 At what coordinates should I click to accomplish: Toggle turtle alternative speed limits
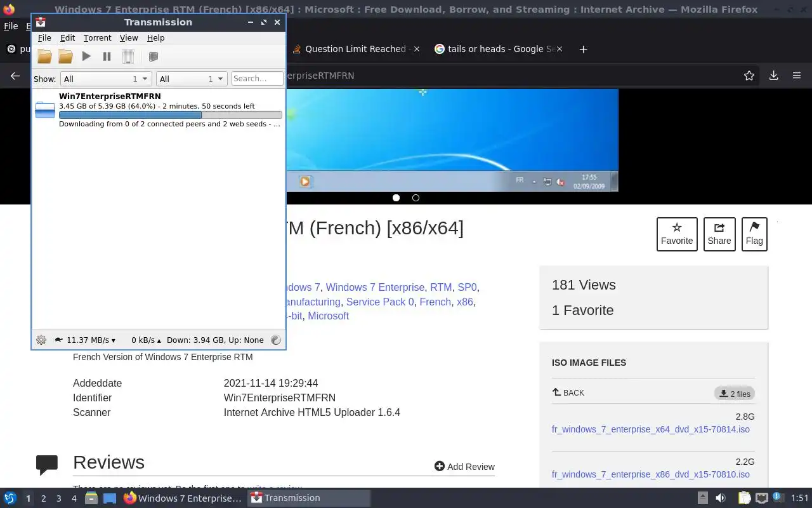coord(58,340)
